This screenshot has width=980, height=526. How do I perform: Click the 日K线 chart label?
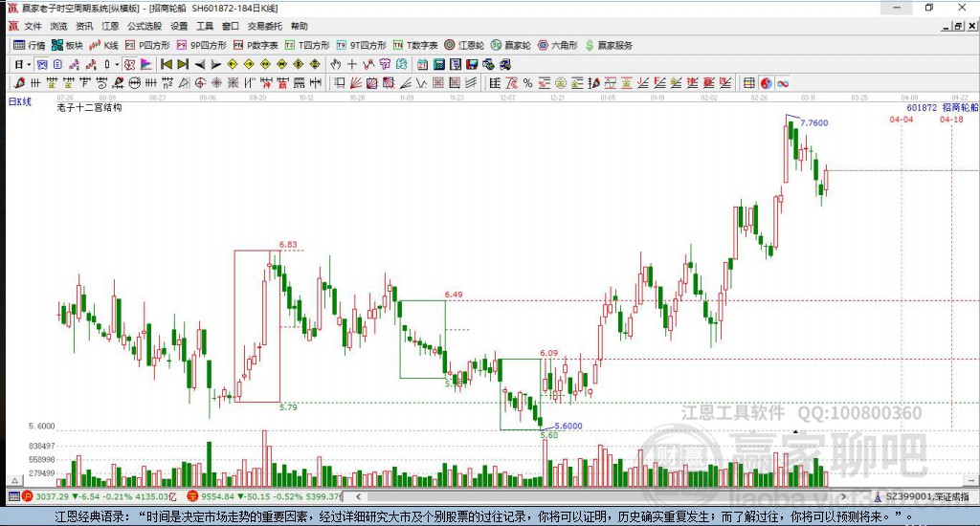pos(19,101)
